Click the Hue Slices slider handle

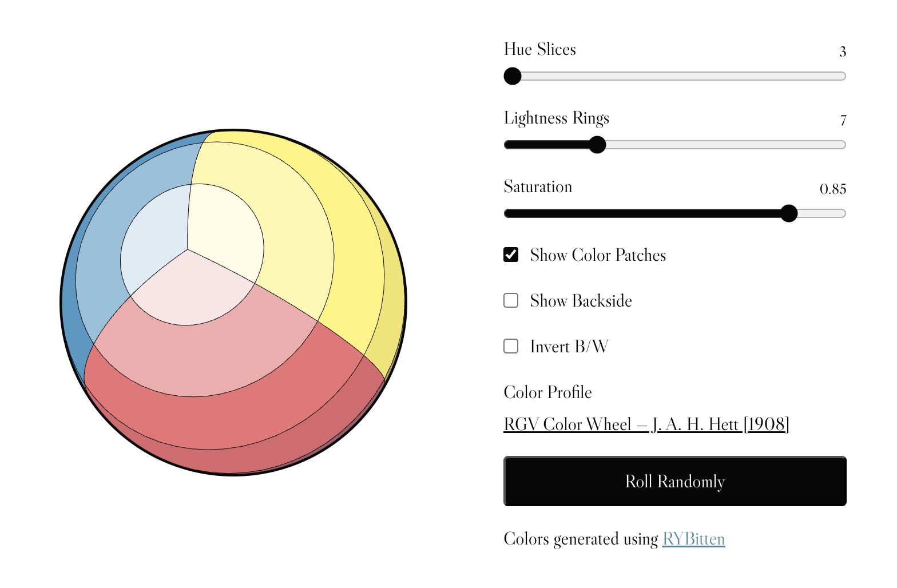tap(513, 76)
